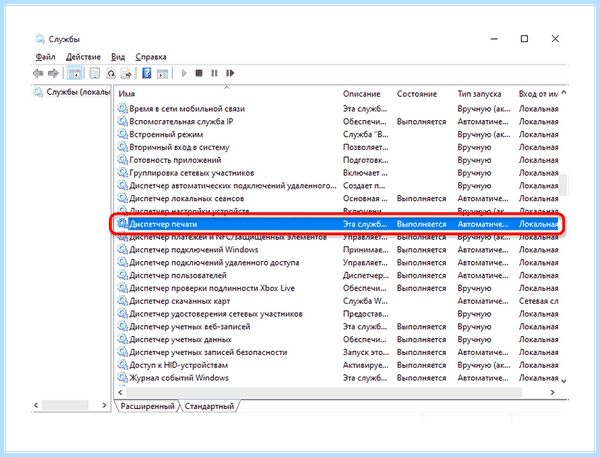Open Properties via the toolbar icon
Viewport: 600px width, 457px height.
coord(95,73)
